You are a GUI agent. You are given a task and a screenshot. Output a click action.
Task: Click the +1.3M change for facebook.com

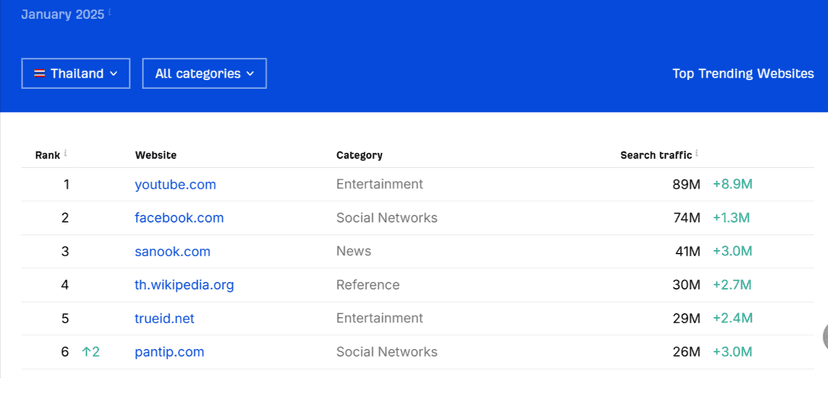731,218
